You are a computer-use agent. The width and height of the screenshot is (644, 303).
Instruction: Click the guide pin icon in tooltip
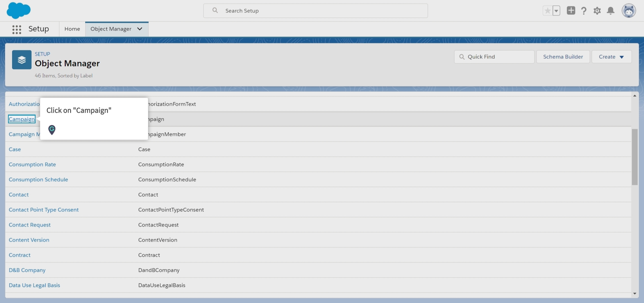[52, 130]
